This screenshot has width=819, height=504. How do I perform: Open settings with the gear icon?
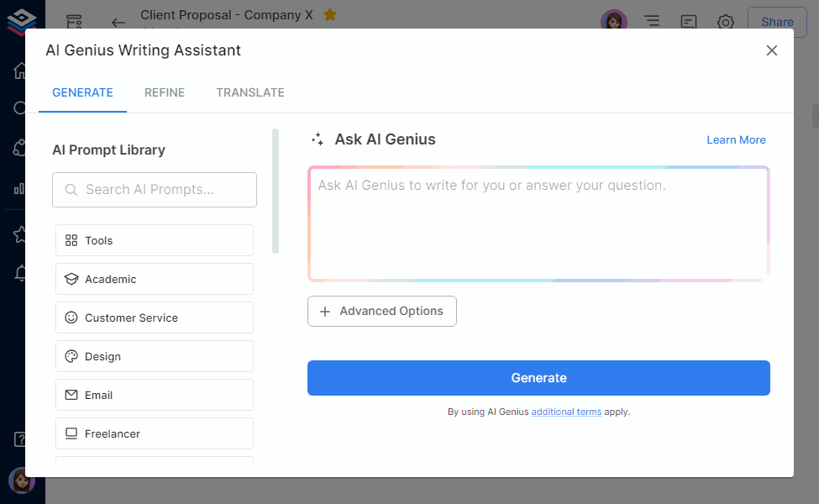pos(725,22)
